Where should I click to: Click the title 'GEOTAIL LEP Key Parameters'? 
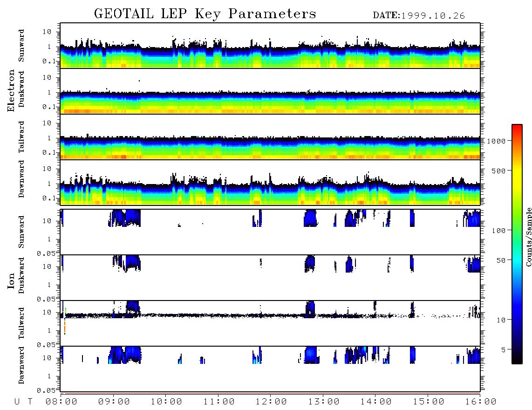click(x=205, y=14)
